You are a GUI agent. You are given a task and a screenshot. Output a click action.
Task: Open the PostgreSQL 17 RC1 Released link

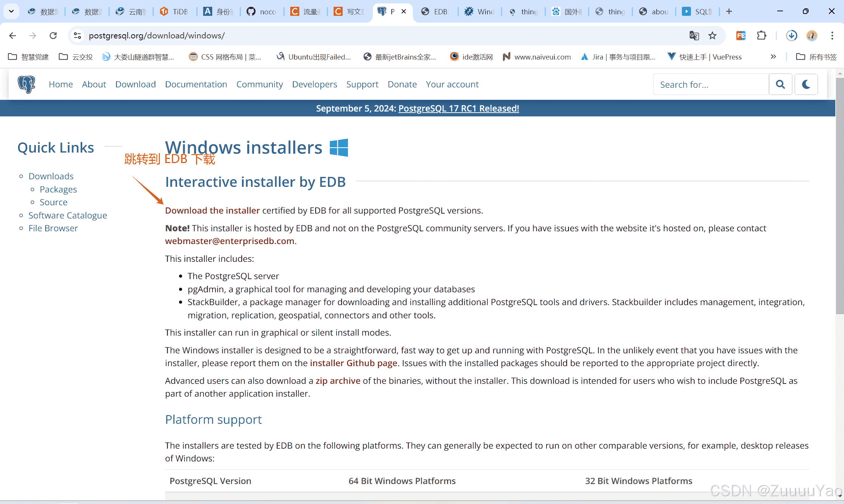point(459,108)
